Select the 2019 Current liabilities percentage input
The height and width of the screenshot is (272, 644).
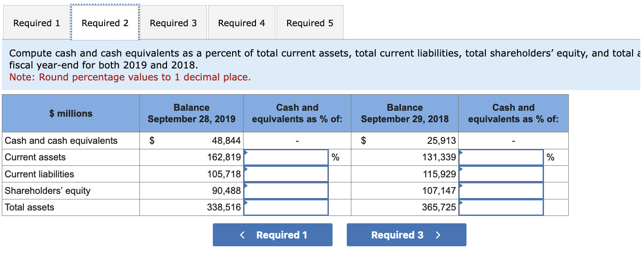pos(286,174)
